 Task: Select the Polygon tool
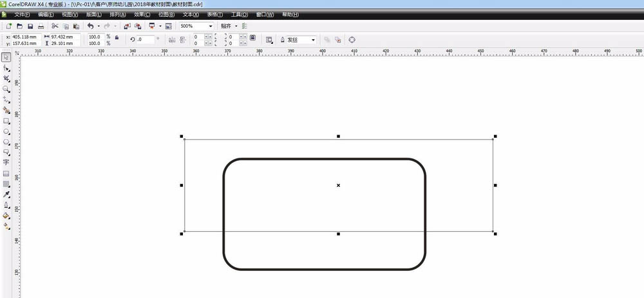6,142
